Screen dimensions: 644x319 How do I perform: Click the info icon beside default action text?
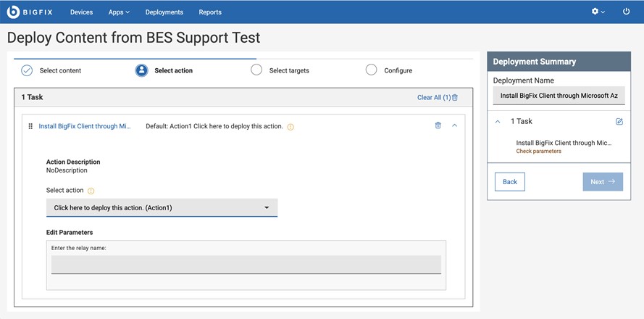290,127
